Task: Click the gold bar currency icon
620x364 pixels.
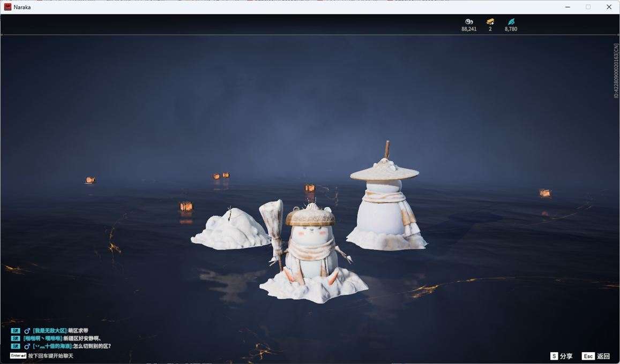Action: pyautogui.click(x=490, y=22)
